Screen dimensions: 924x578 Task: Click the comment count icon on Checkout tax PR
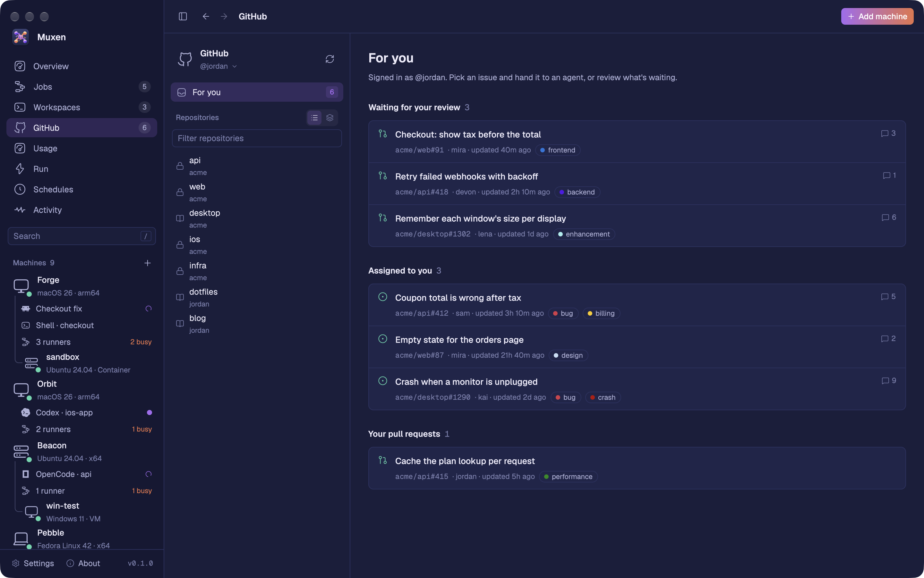tap(884, 133)
